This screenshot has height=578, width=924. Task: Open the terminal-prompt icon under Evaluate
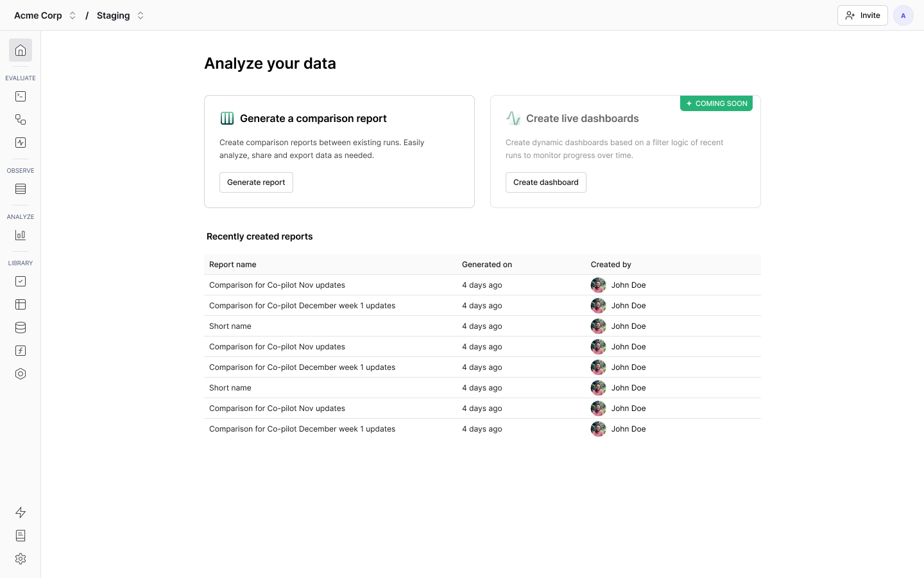(21, 96)
